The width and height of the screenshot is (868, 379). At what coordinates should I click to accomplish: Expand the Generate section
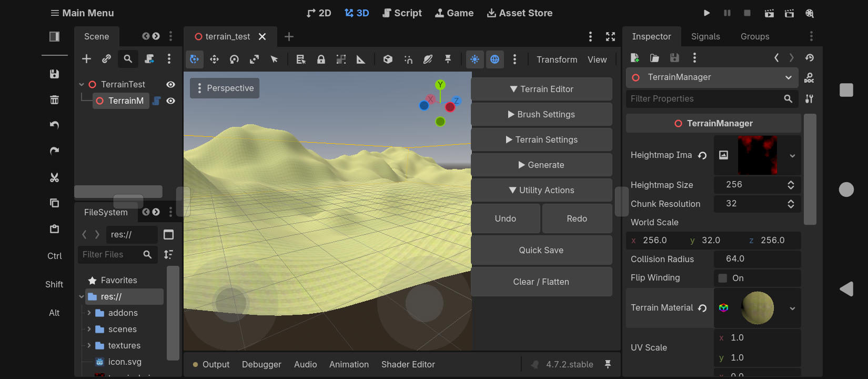pos(541,165)
